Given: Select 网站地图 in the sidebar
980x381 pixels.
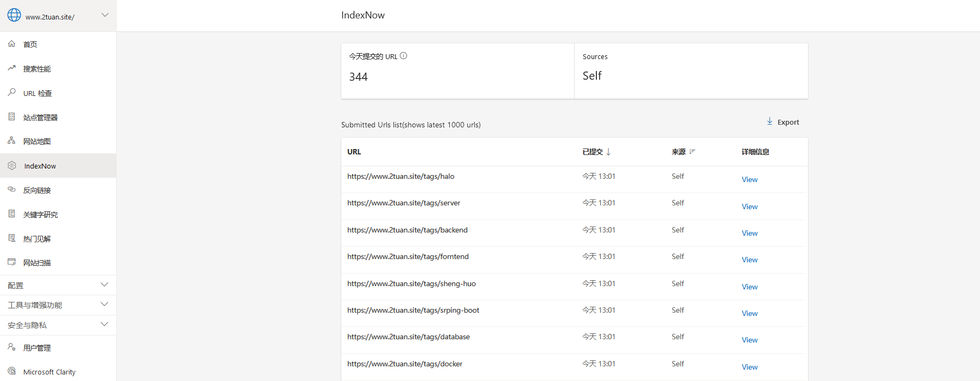Looking at the screenshot, I should 58,141.
